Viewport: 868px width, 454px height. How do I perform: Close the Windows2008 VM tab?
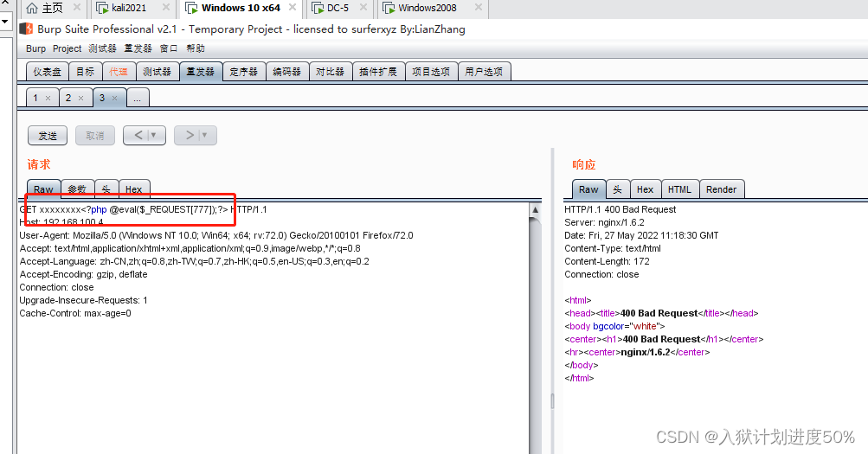click(479, 8)
